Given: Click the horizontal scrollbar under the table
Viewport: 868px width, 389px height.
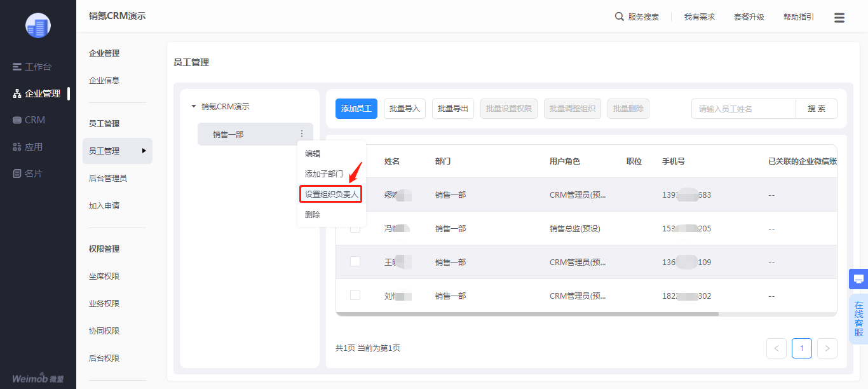Looking at the screenshot, I should pos(527,313).
